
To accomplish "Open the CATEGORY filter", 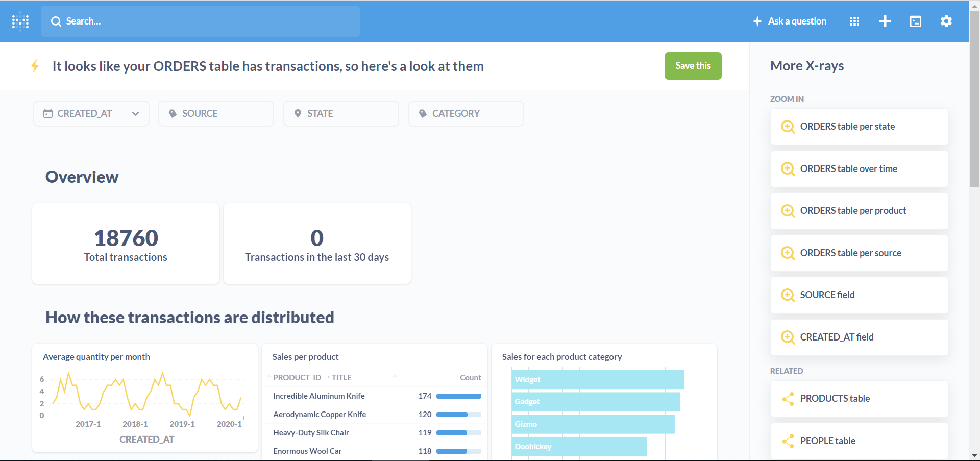I will [x=465, y=113].
